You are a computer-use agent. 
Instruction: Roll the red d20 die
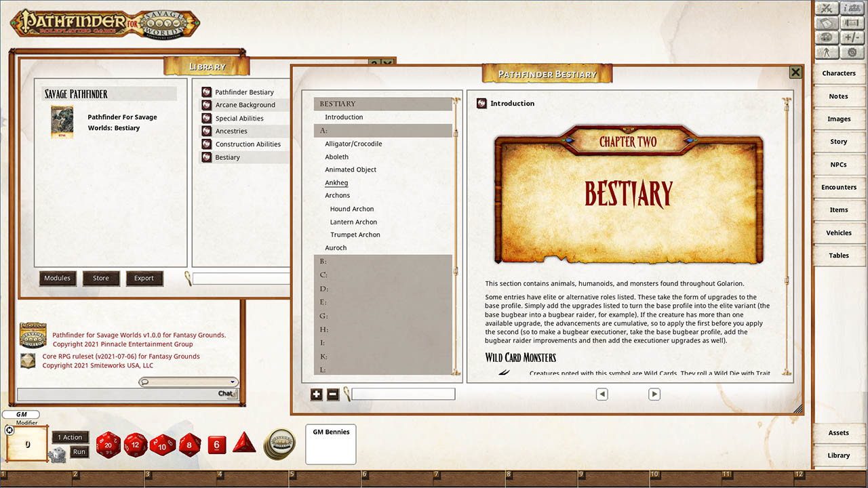click(x=108, y=445)
